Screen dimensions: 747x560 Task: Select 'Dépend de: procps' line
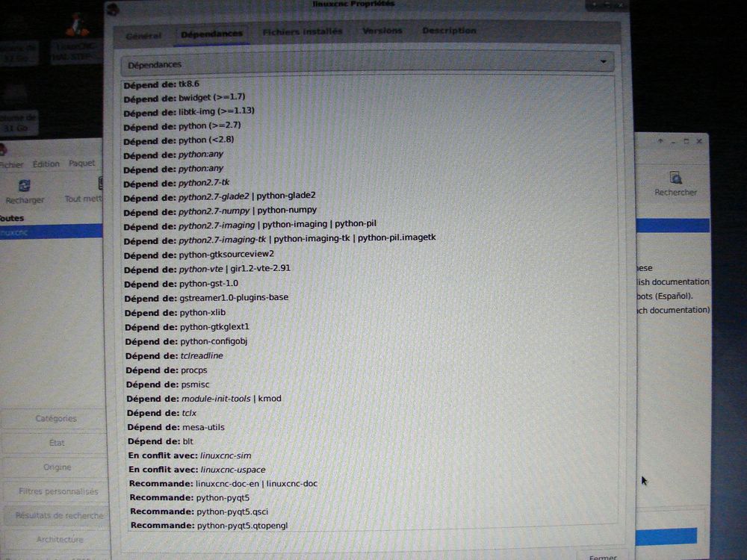pyautogui.click(x=167, y=370)
